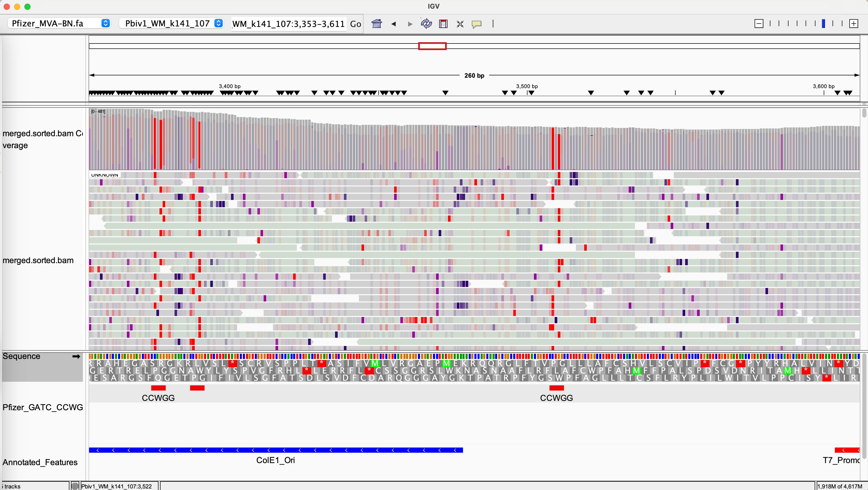868x490 pixels.
Task: Open the Pfizer_MVA-BN.fa genome dropdown
Action: [59, 23]
